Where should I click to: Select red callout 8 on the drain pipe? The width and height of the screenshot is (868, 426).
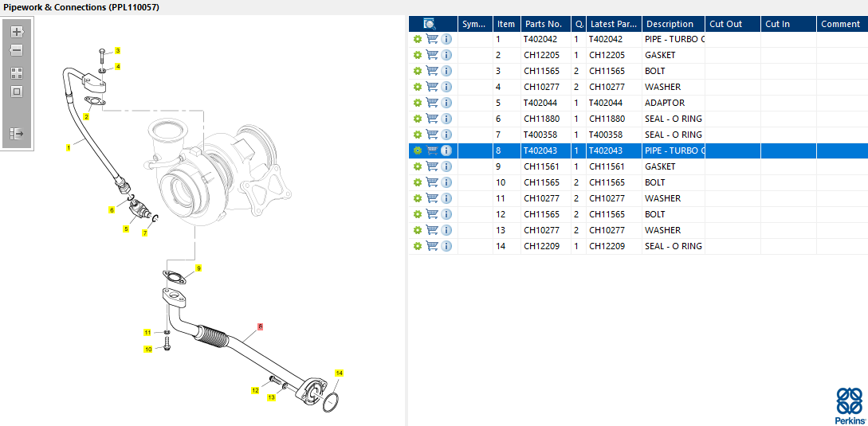click(x=260, y=326)
